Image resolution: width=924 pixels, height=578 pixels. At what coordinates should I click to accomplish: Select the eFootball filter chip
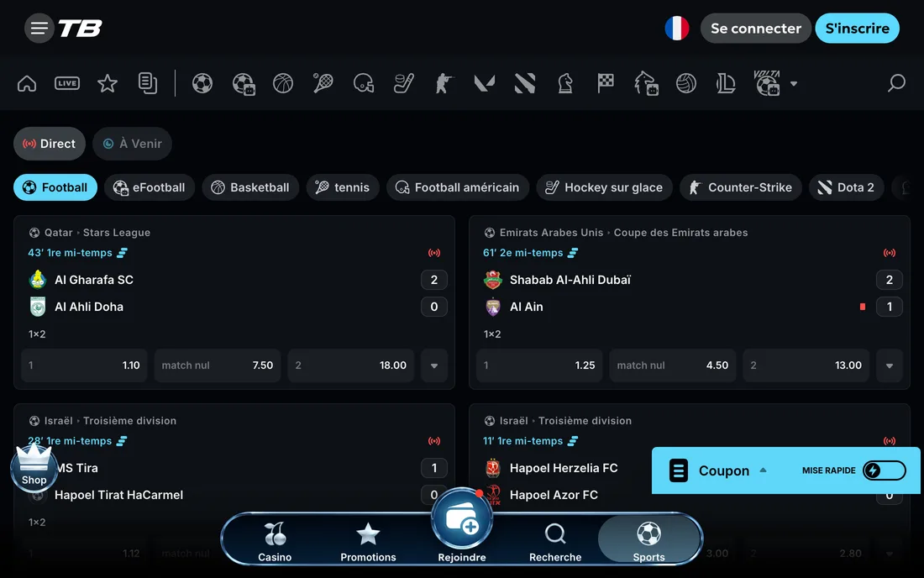[x=150, y=187]
